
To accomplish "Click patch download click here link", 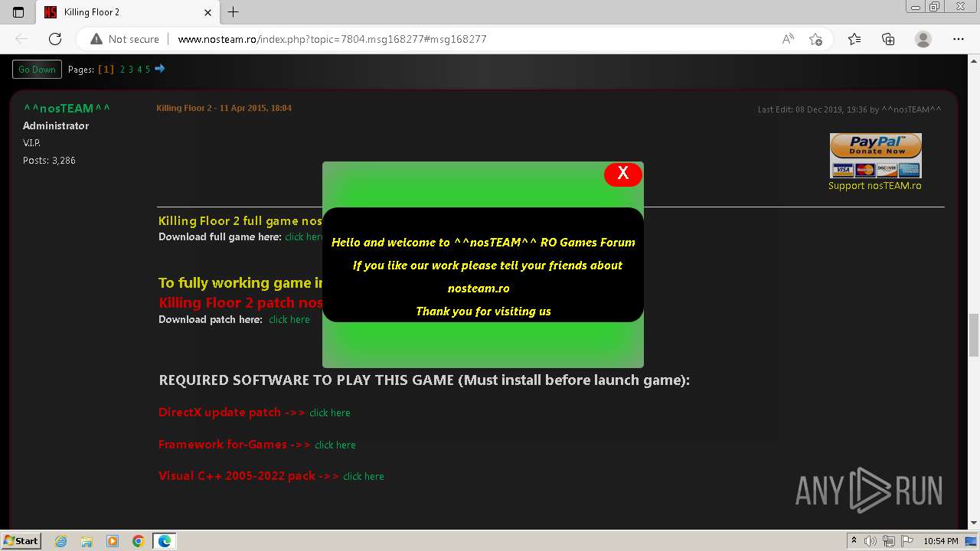I will [289, 319].
